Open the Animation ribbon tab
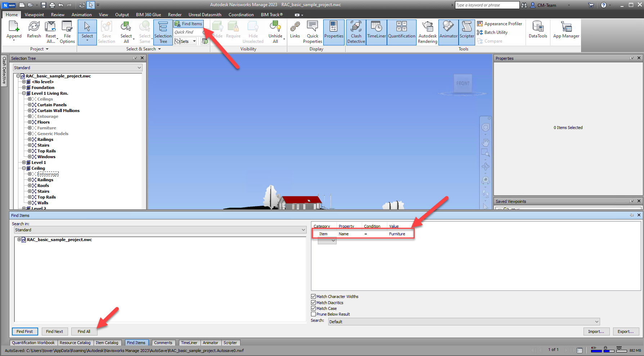644x356 pixels. coord(82,15)
